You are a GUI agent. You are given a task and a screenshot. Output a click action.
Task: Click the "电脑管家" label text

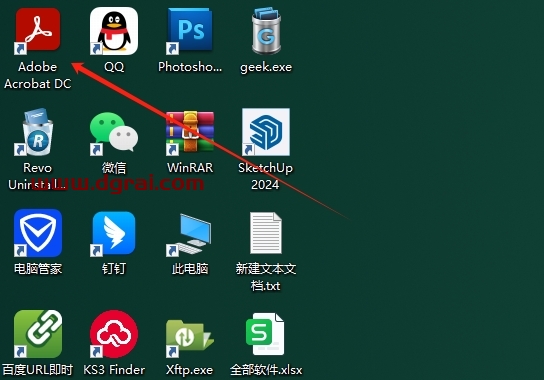point(38,269)
